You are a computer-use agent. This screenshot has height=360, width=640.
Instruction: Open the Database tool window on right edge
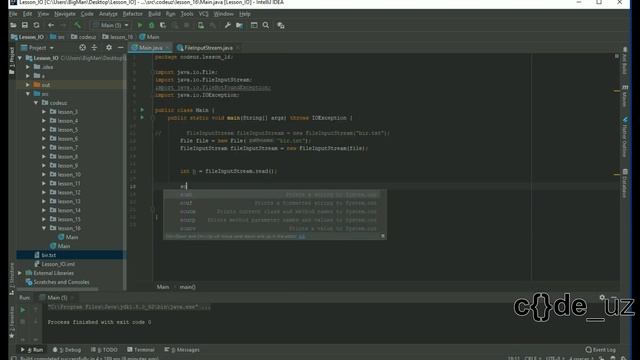(x=625, y=183)
